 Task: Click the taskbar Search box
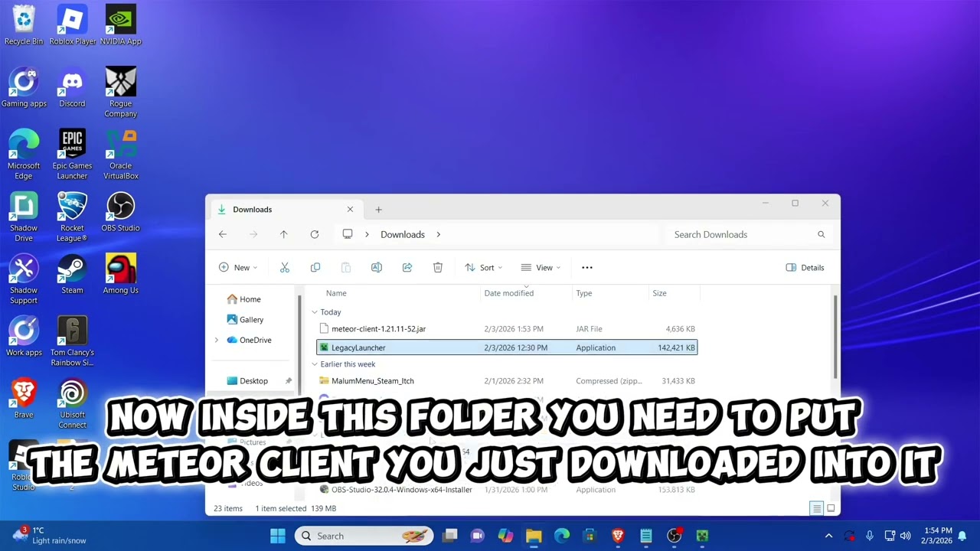(364, 536)
